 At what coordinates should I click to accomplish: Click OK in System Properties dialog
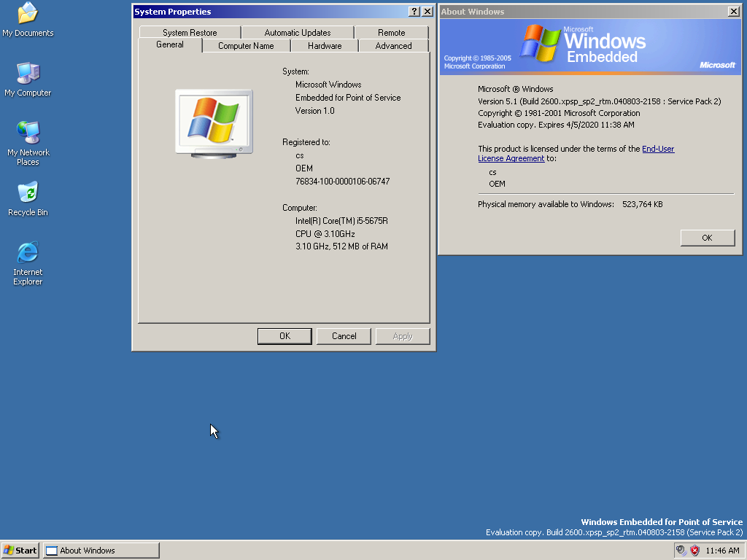285,336
